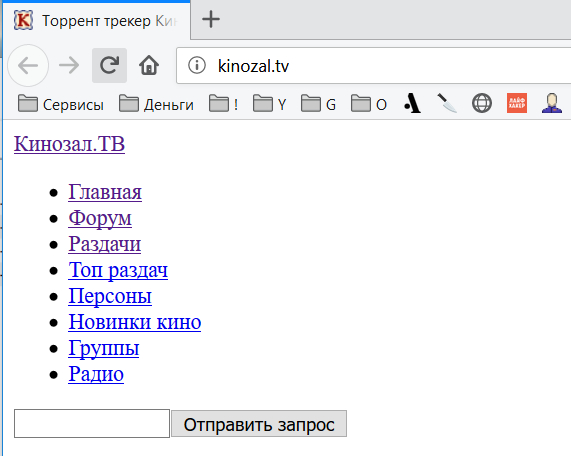Image resolution: width=571 pixels, height=456 pixels.
Task: Reload the page with refresh icon
Action: (x=109, y=66)
